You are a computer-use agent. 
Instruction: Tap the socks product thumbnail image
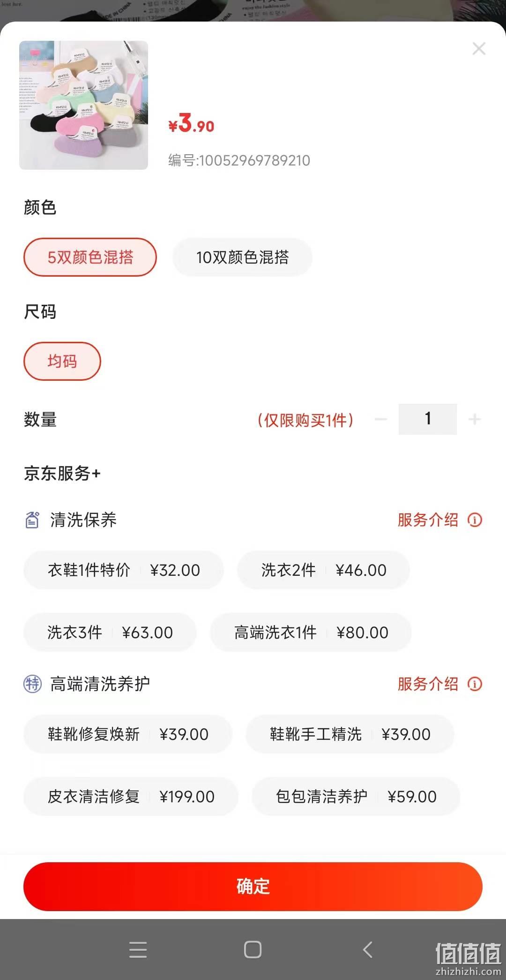83,105
